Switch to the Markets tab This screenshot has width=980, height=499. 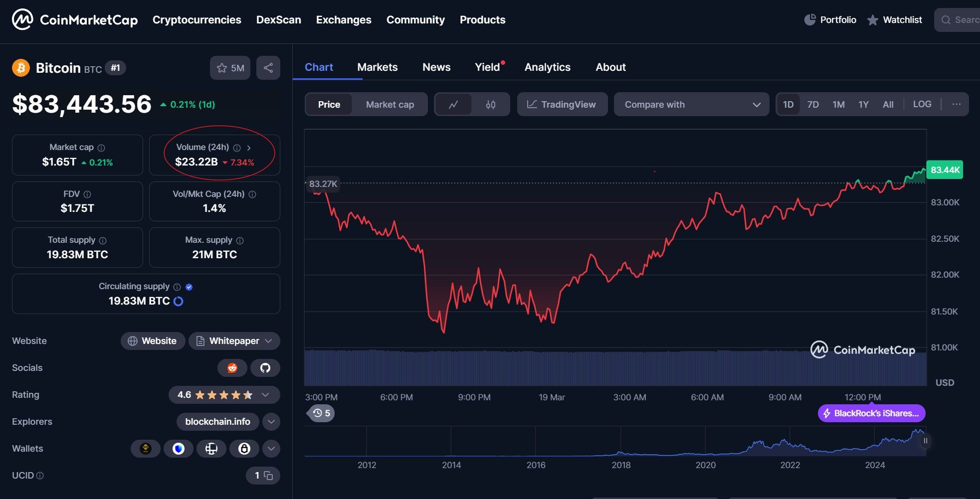(377, 67)
